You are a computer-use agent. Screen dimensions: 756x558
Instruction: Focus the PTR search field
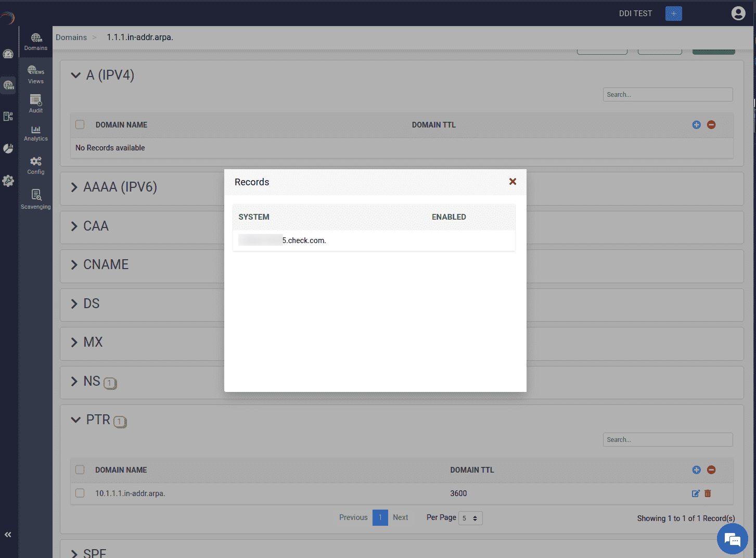pyautogui.click(x=668, y=440)
